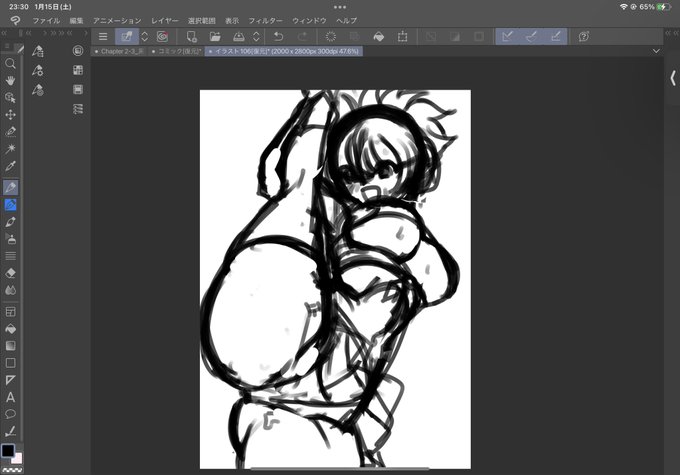
Task: Switch to the Chapter 2-3 canvas tab
Action: (119, 51)
